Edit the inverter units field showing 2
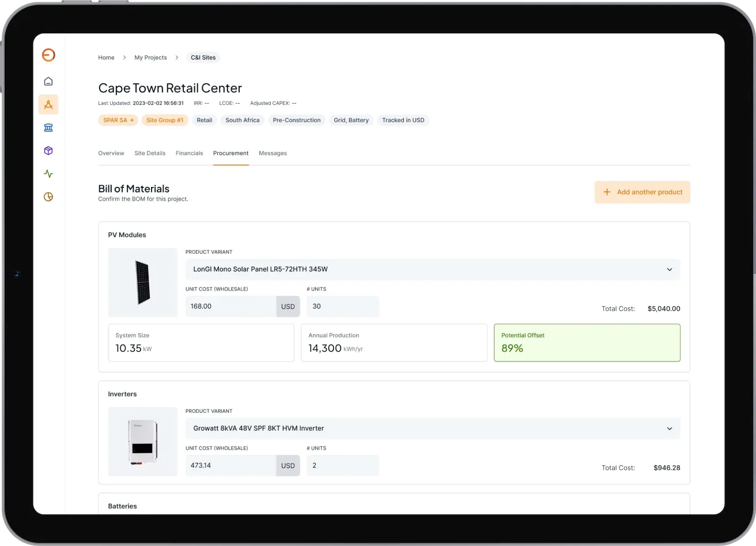 pos(343,466)
